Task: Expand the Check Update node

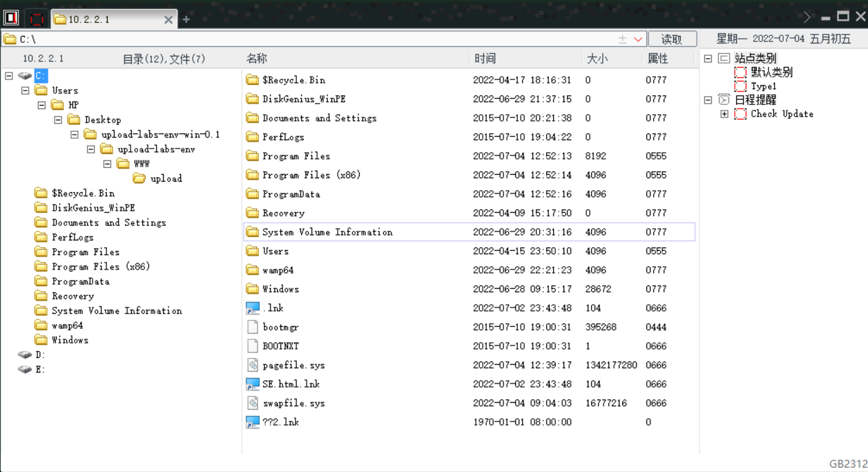Action: point(724,114)
